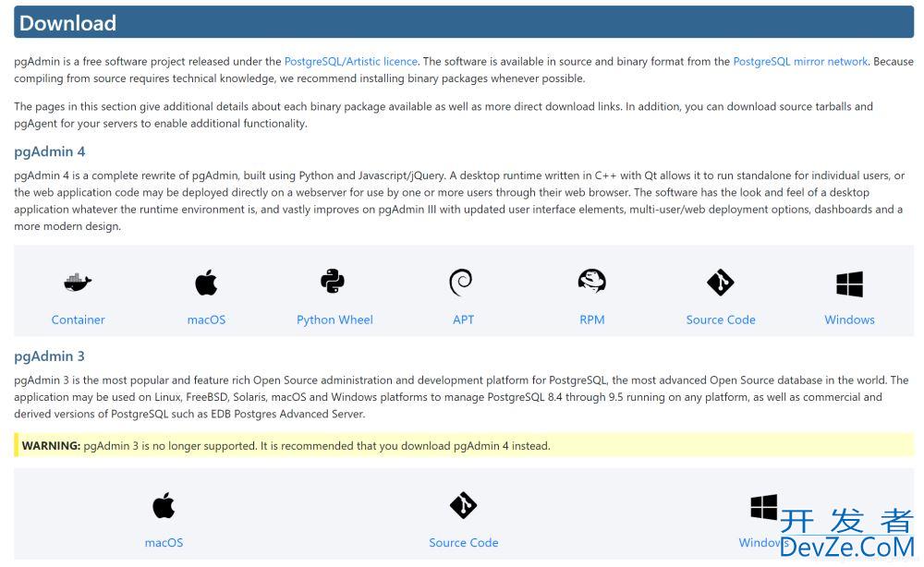Follow the PostgreSQL/Artistic licence link

point(350,62)
